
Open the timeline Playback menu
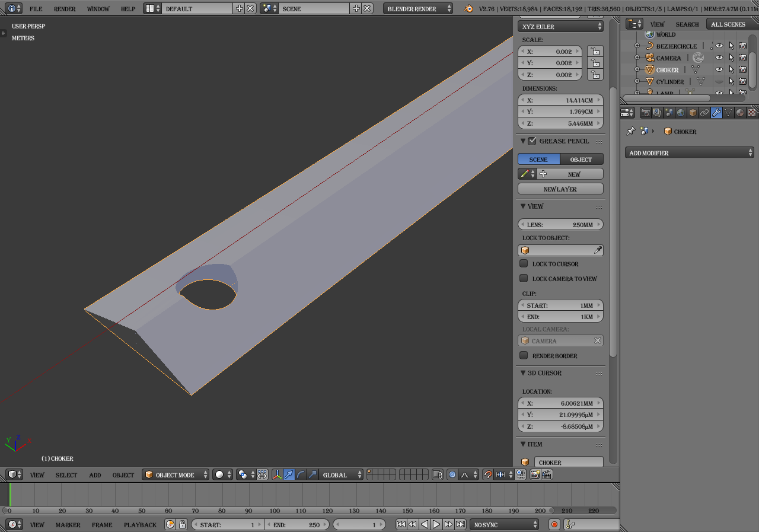[140, 524]
